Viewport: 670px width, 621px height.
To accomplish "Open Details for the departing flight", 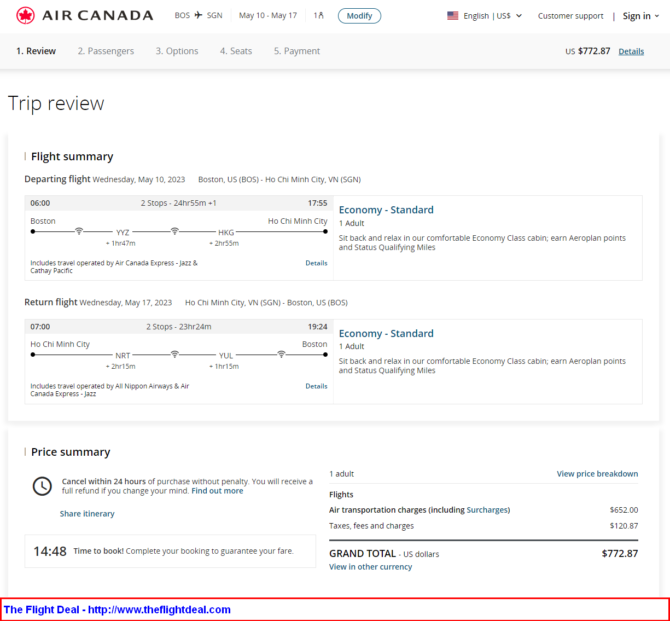I will [x=316, y=263].
